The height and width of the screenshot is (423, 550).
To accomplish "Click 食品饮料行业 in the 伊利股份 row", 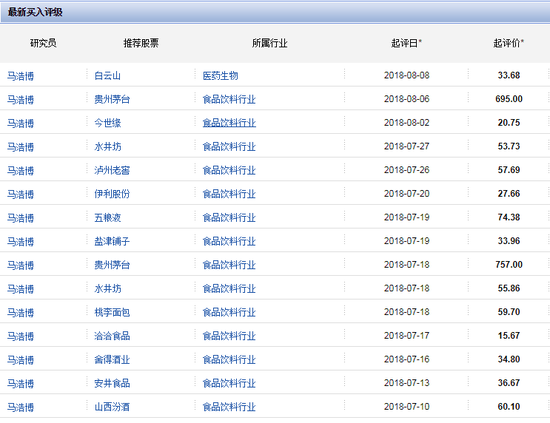I will 229,194.
